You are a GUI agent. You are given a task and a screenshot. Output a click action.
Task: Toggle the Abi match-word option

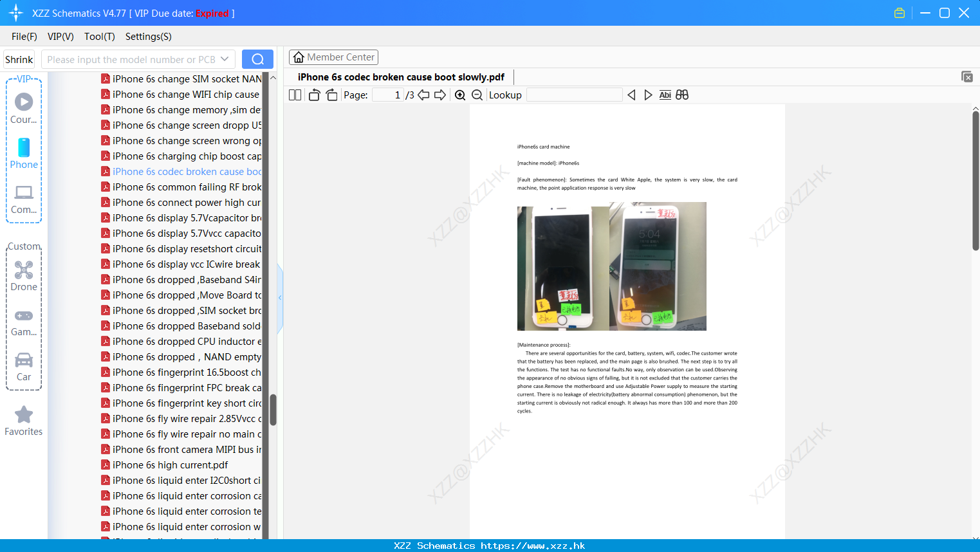pos(665,95)
